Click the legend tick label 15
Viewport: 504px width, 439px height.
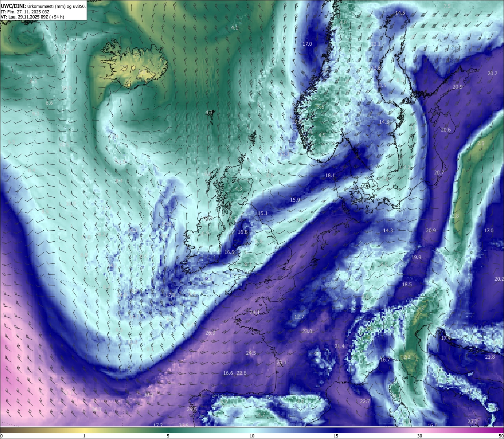(x=336, y=436)
